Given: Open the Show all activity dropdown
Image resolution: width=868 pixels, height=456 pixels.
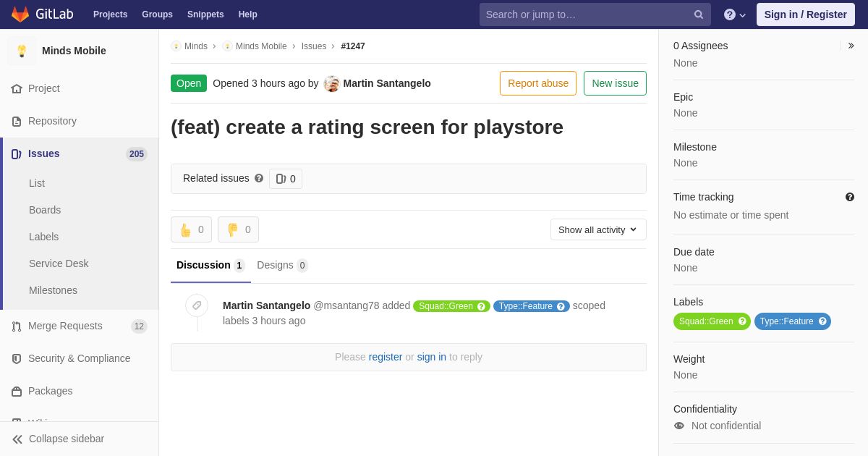Looking at the screenshot, I should point(598,229).
